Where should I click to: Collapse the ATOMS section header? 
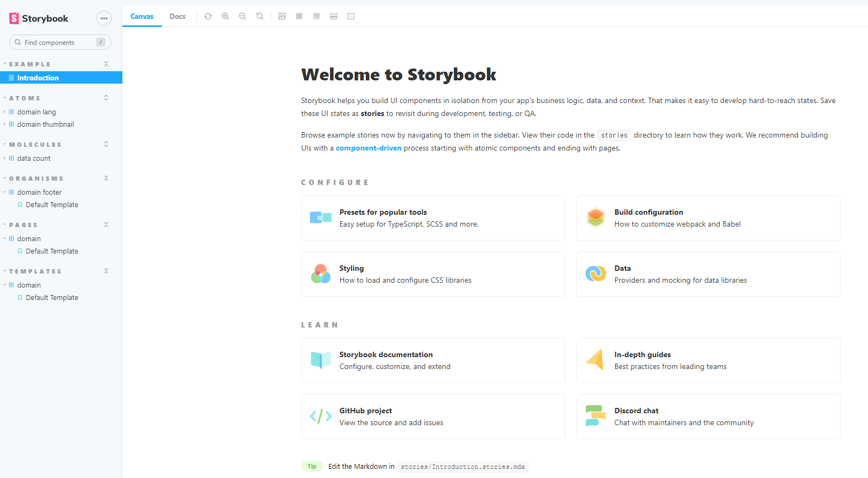(24, 98)
